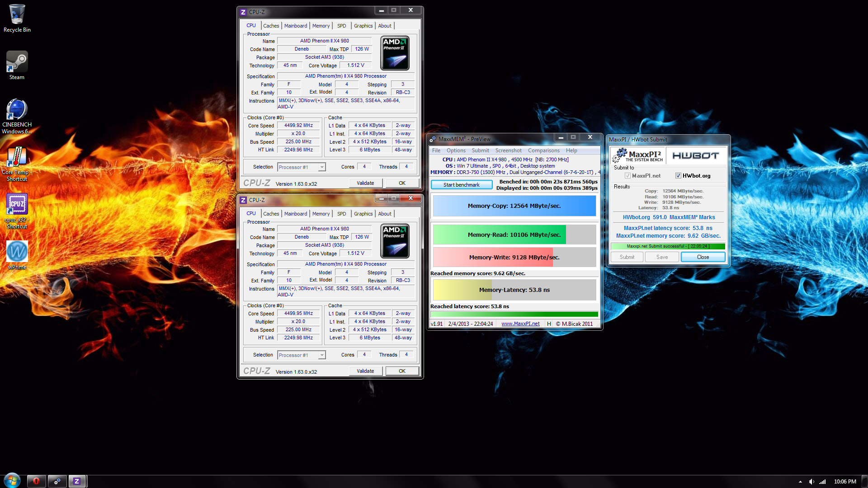
Task: Click OK in bottom CPU-Z window
Action: pyautogui.click(x=402, y=371)
